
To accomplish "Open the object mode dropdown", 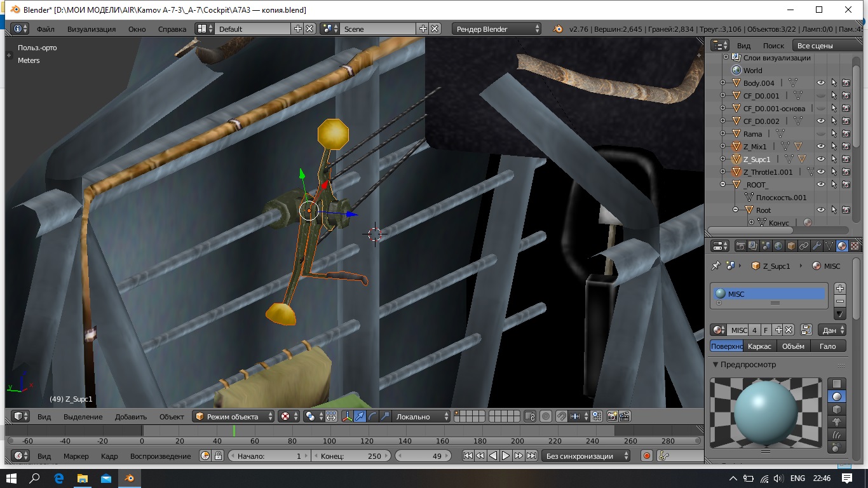I will click(234, 417).
